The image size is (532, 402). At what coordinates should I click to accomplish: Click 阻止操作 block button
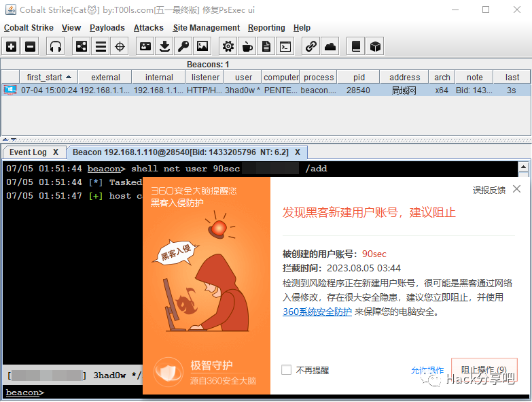click(484, 370)
